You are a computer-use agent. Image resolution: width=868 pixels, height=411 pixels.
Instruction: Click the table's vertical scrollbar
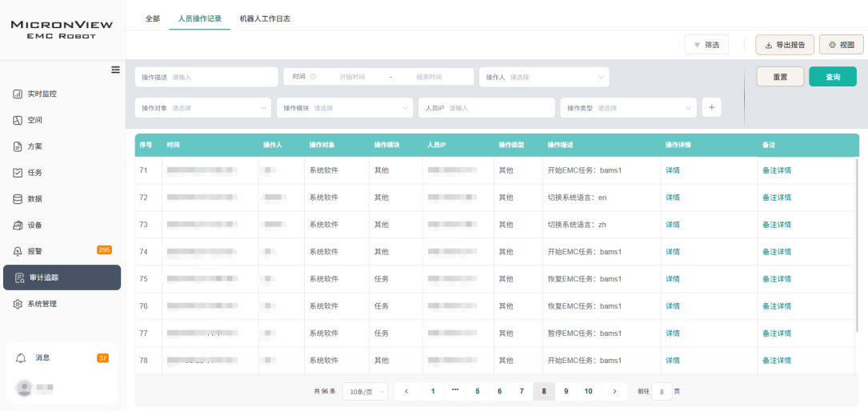857,240
